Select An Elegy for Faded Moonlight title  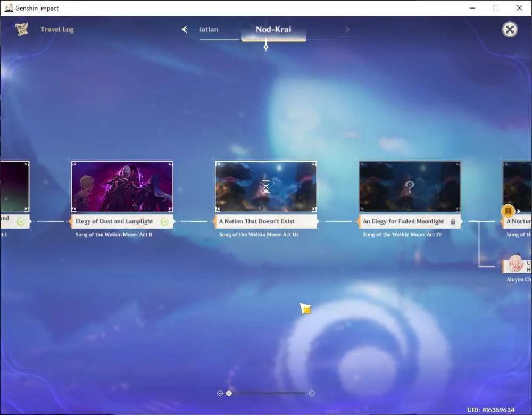[x=403, y=221]
